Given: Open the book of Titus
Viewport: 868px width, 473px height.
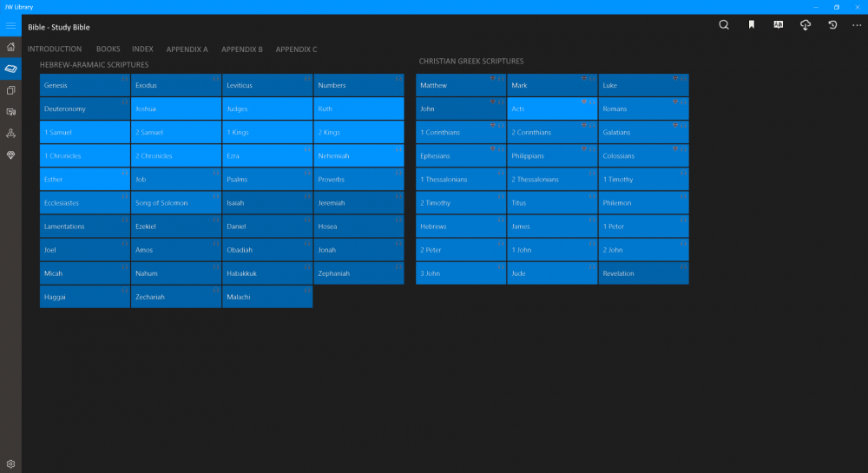Looking at the screenshot, I should 552,203.
